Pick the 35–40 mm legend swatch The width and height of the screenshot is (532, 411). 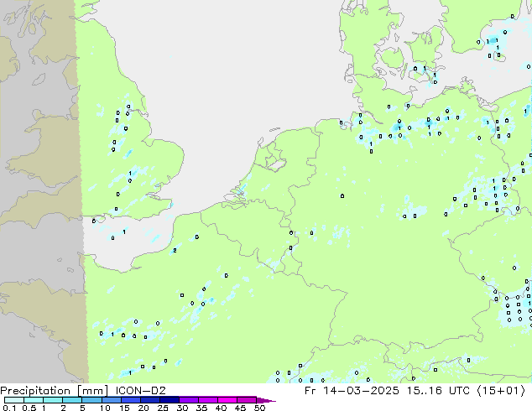[207, 400]
